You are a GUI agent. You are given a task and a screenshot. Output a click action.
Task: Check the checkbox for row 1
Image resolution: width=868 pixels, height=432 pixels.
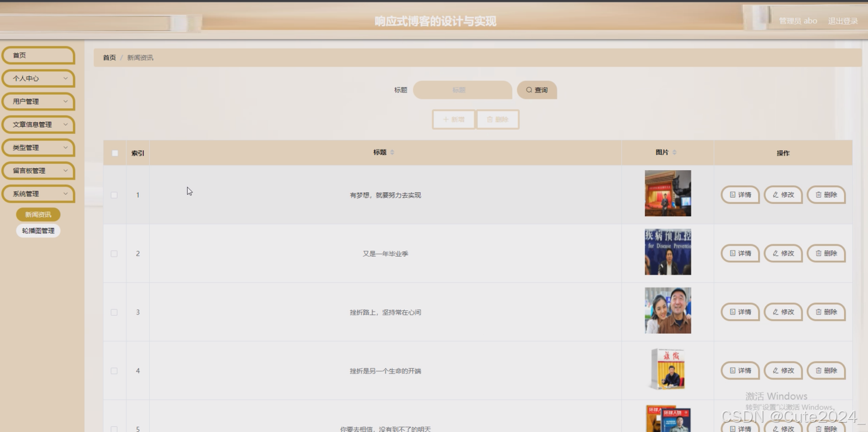pyautogui.click(x=114, y=195)
